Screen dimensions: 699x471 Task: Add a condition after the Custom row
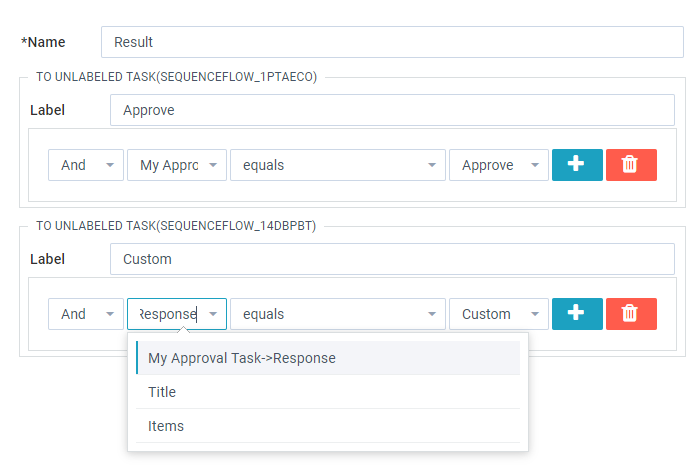(x=577, y=314)
